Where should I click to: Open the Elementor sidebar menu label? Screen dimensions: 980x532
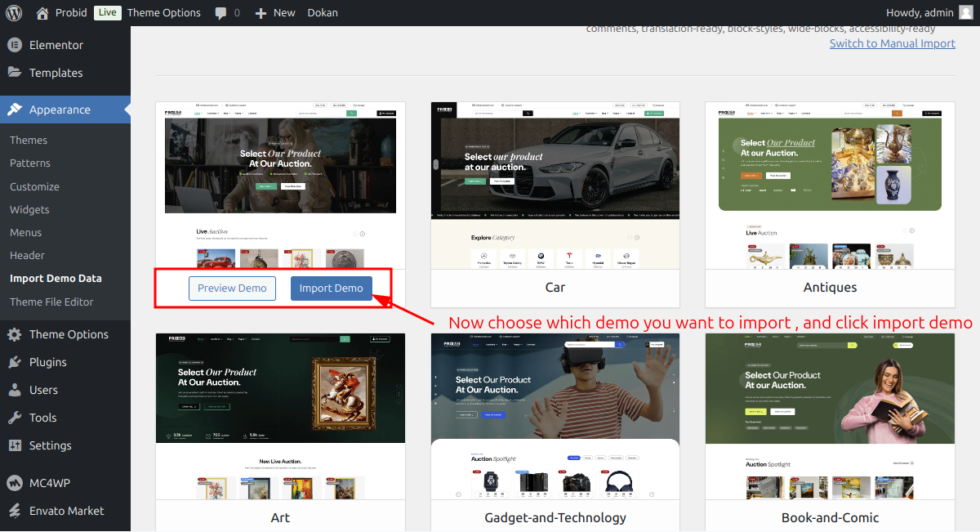[56, 45]
